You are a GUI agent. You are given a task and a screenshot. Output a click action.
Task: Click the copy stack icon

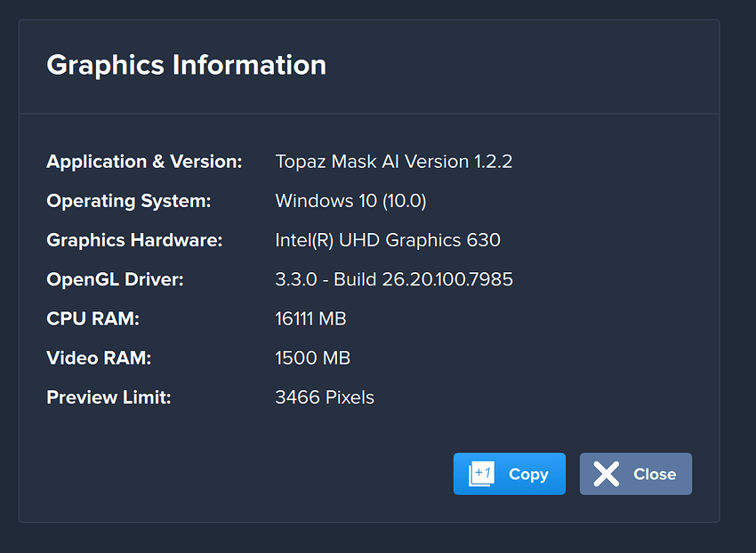(x=481, y=474)
